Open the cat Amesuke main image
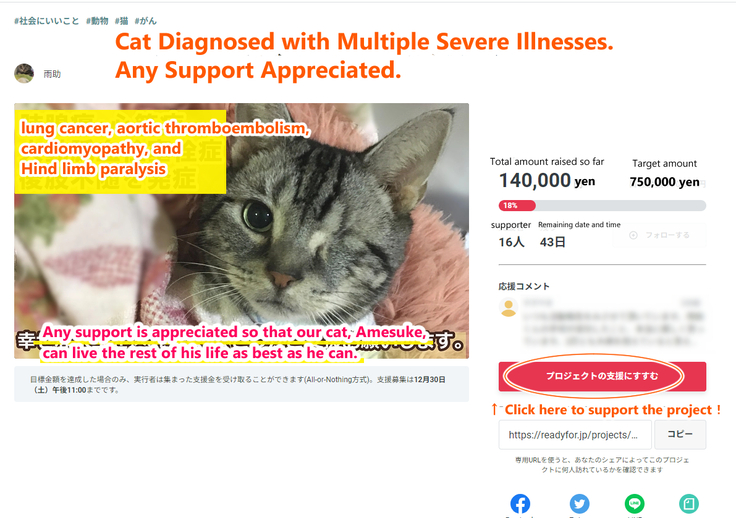736x518 pixels. [241, 231]
